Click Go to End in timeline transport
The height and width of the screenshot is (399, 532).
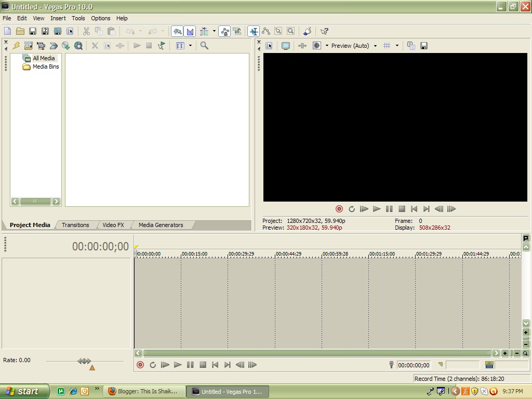pos(228,365)
